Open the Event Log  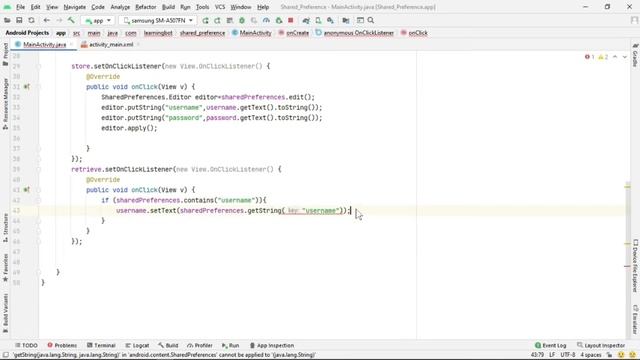(550, 345)
